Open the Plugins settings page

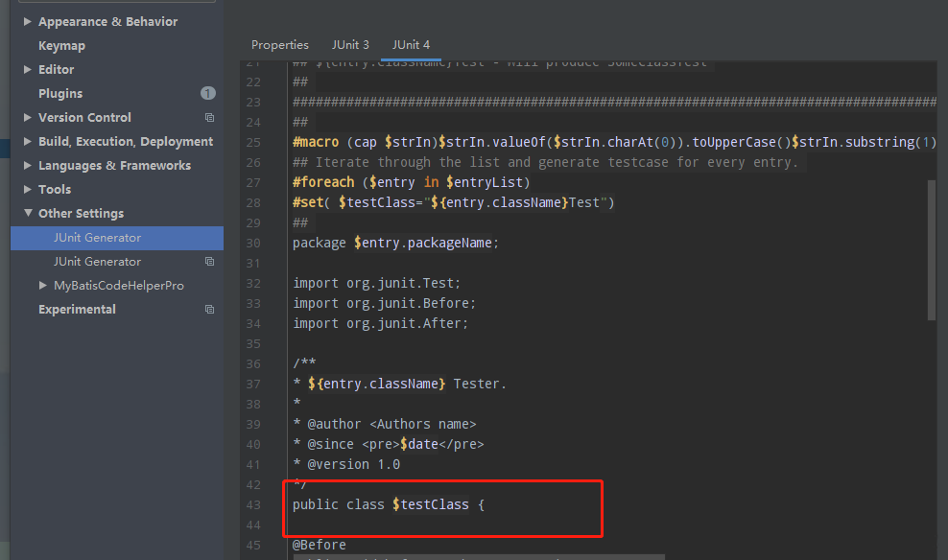(60, 93)
